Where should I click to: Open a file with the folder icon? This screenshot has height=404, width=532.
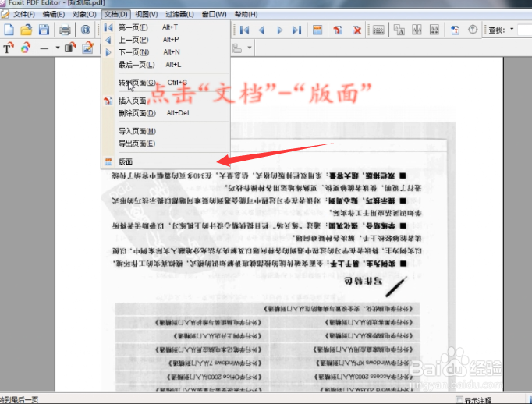(x=26, y=30)
